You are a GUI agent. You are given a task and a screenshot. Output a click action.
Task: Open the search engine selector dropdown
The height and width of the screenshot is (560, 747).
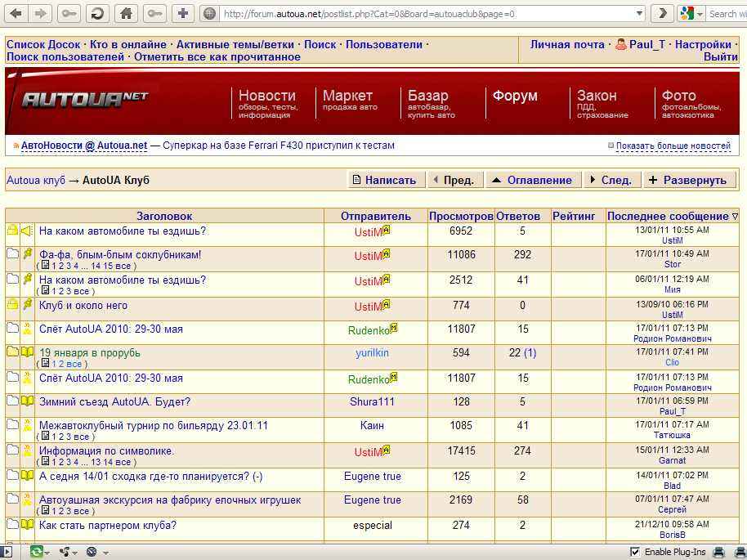coord(689,13)
